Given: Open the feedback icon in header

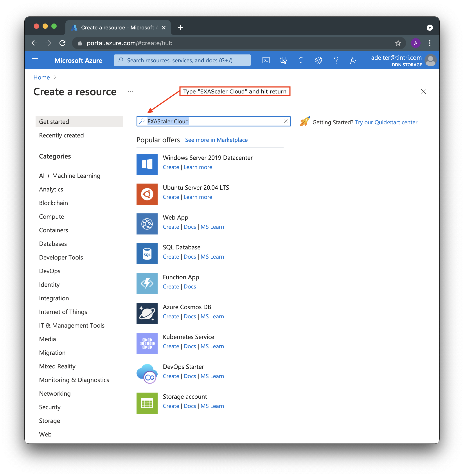Looking at the screenshot, I should pyautogui.click(x=354, y=60).
